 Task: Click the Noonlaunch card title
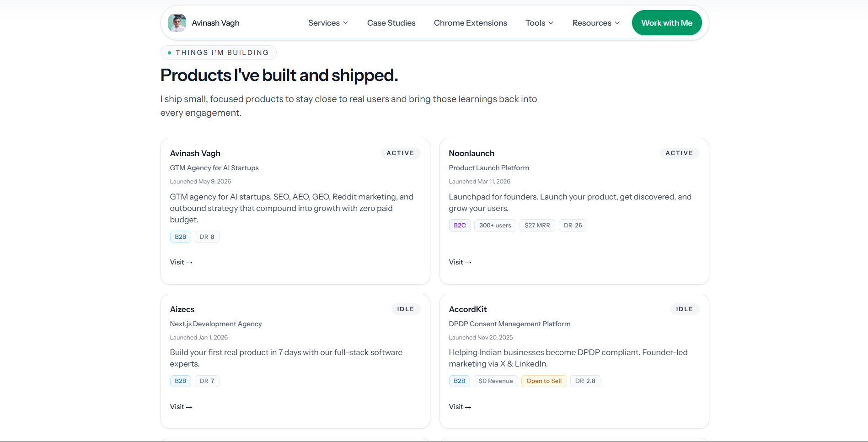tap(472, 153)
